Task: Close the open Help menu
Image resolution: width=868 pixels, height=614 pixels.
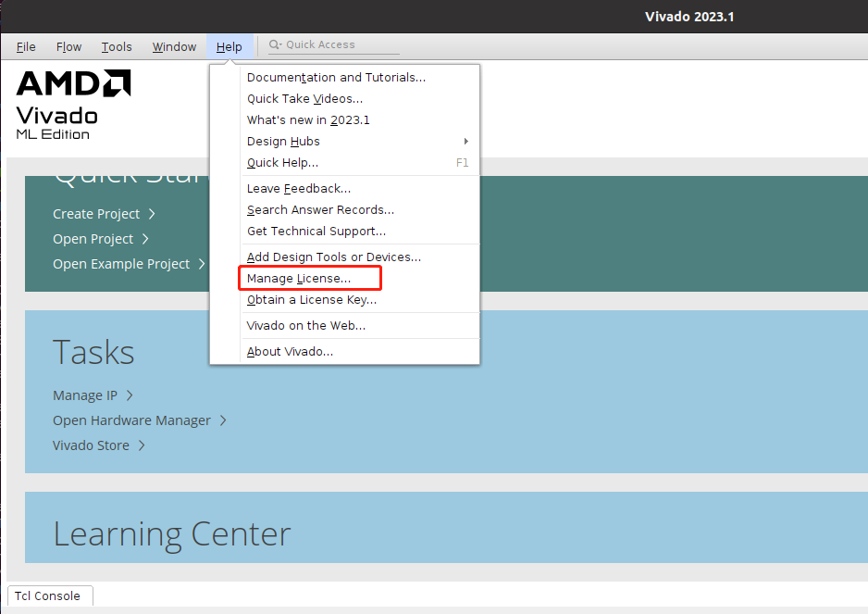Action: (x=229, y=46)
